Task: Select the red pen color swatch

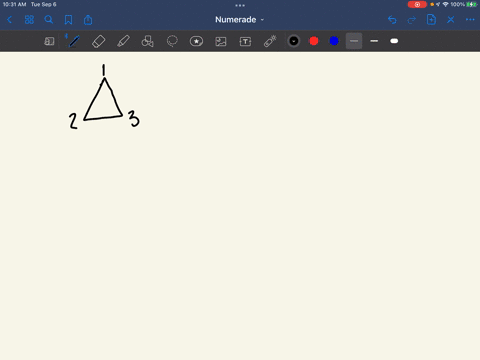Action: [314, 41]
